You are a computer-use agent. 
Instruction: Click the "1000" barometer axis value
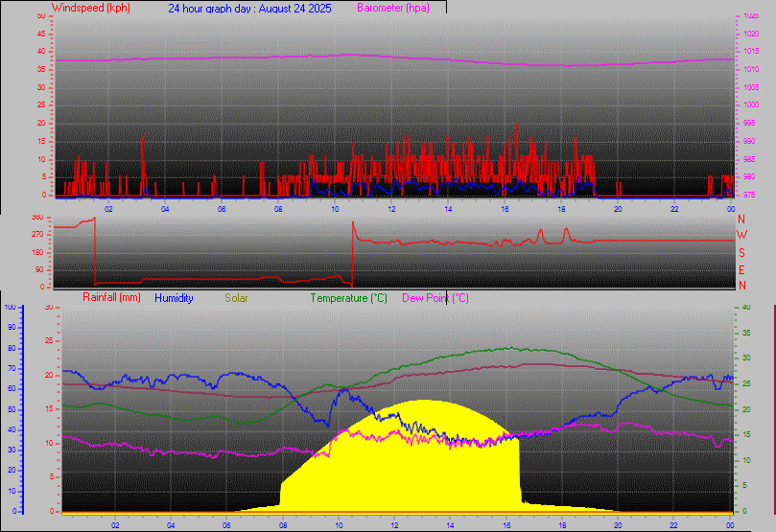[x=751, y=104]
